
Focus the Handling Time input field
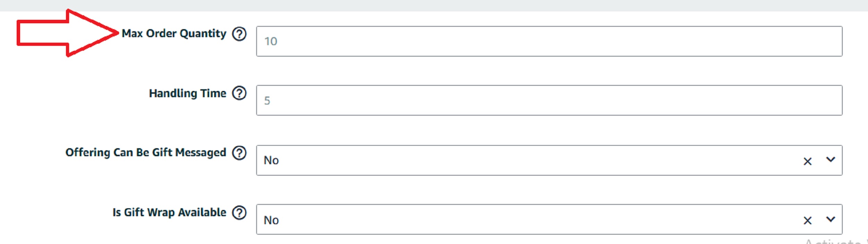[549, 100]
